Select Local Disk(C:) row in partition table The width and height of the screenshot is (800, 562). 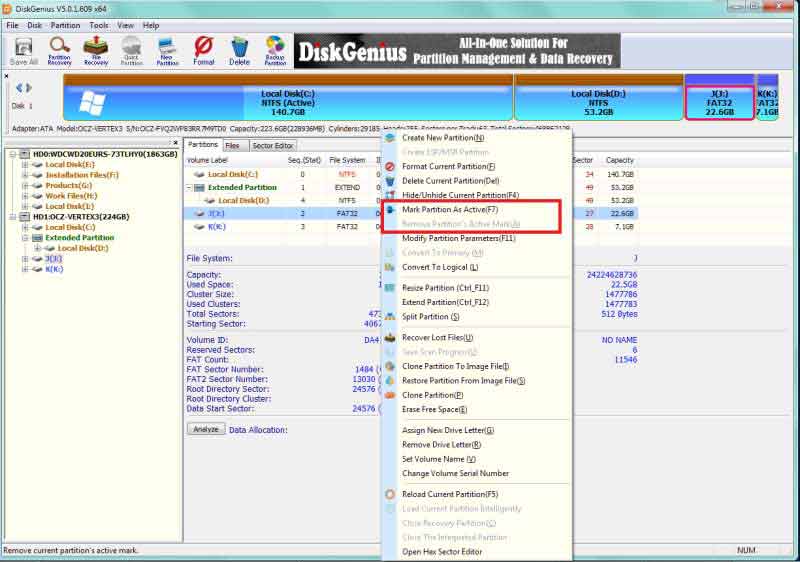click(411, 174)
